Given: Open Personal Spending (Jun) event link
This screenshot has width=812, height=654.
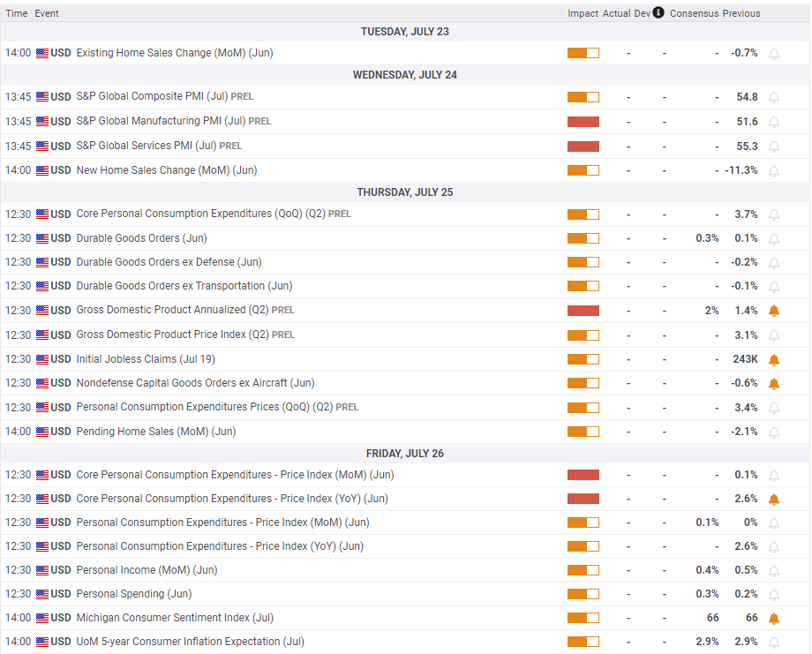Looking at the screenshot, I should pos(133,594).
